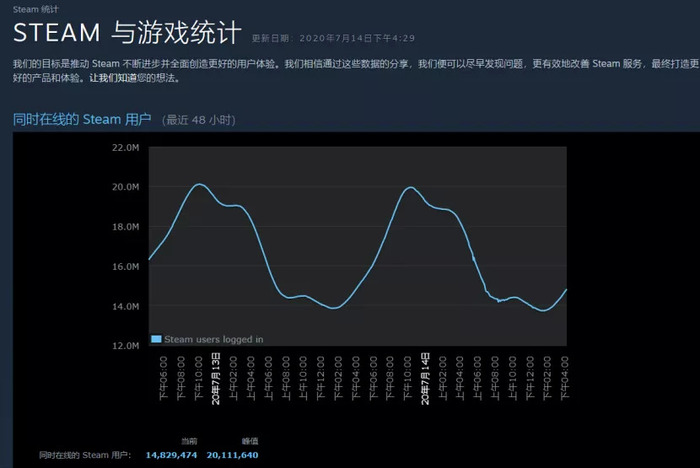Click the second peak of the users chart line
The image size is (700, 468).
(410, 188)
